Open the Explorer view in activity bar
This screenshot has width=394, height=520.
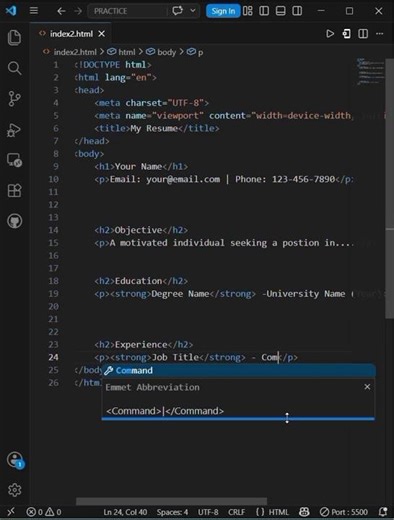pos(15,37)
